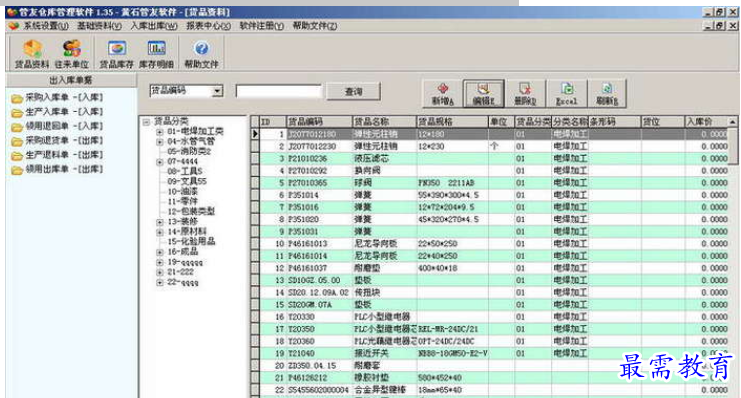Open the 报表中心(X) menu
This screenshot has height=398, width=741.
[208, 26]
